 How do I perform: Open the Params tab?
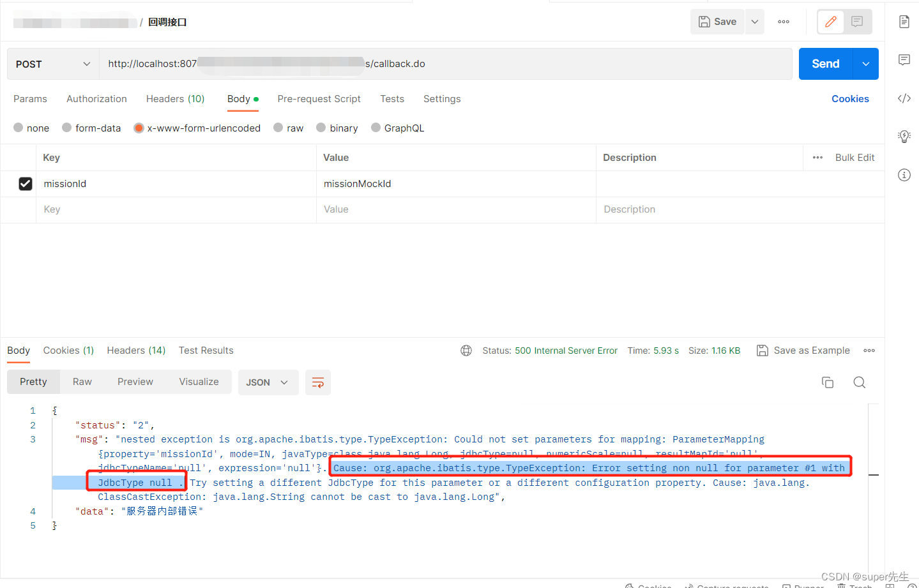pos(30,99)
